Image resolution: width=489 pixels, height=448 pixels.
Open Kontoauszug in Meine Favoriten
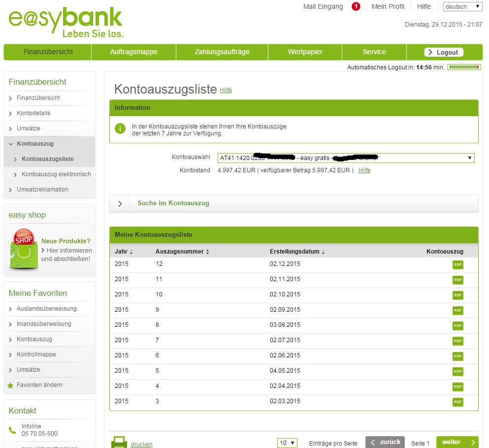pyautogui.click(x=34, y=339)
